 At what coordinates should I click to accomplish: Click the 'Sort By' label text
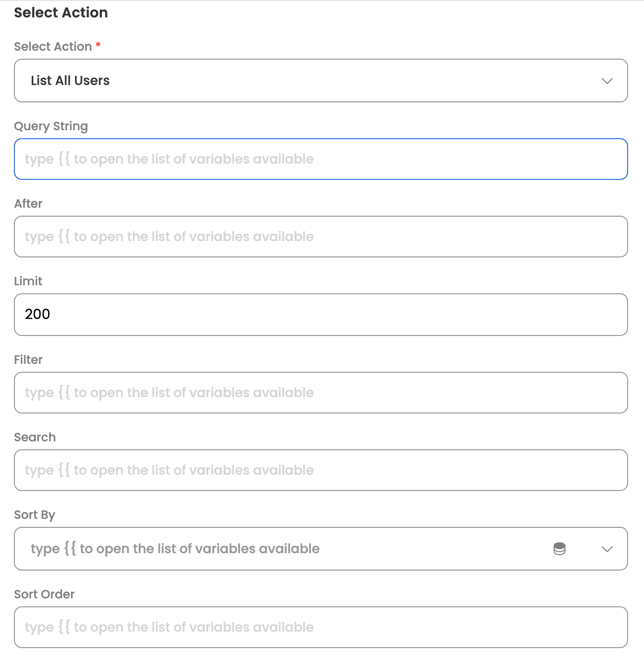click(x=34, y=515)
